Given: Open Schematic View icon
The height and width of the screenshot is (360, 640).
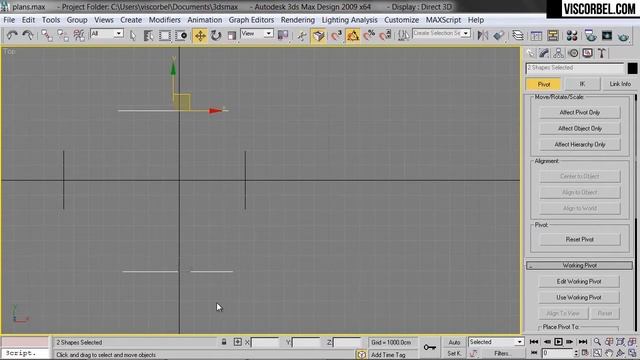Looking at the screenshot, I should tap(553, 36).
